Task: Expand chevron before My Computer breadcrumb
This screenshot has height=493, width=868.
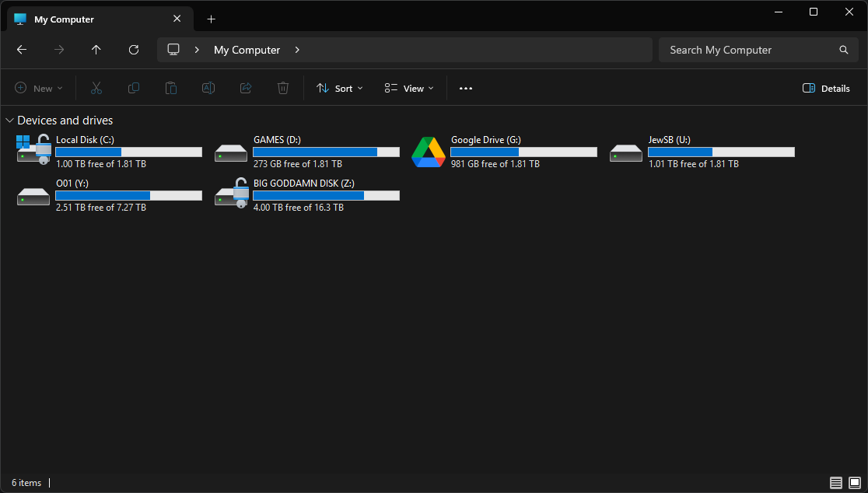Action: [197, 50]
